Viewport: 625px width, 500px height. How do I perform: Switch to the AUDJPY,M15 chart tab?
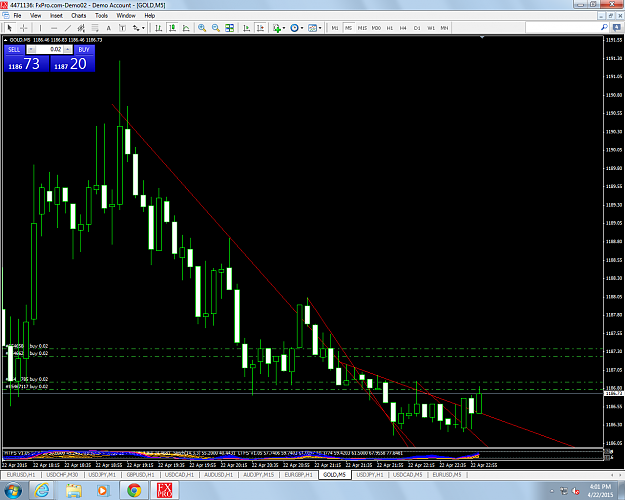[259, 474]
